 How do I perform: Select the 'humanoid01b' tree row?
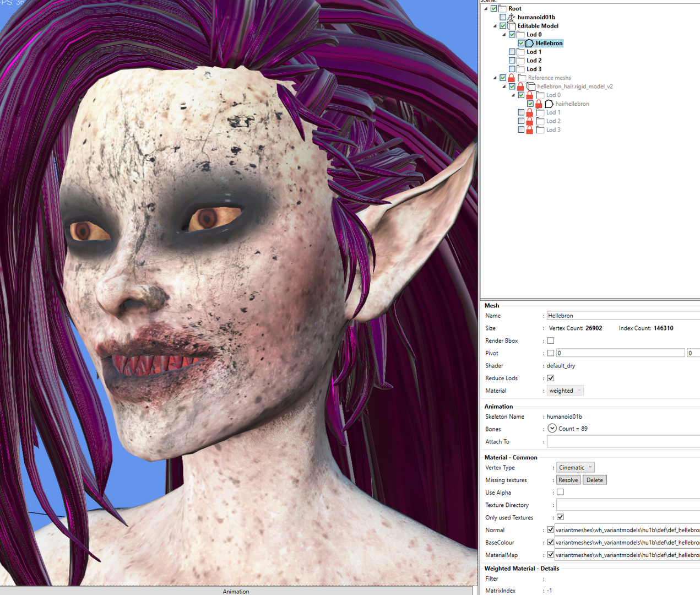coord(536,17)
